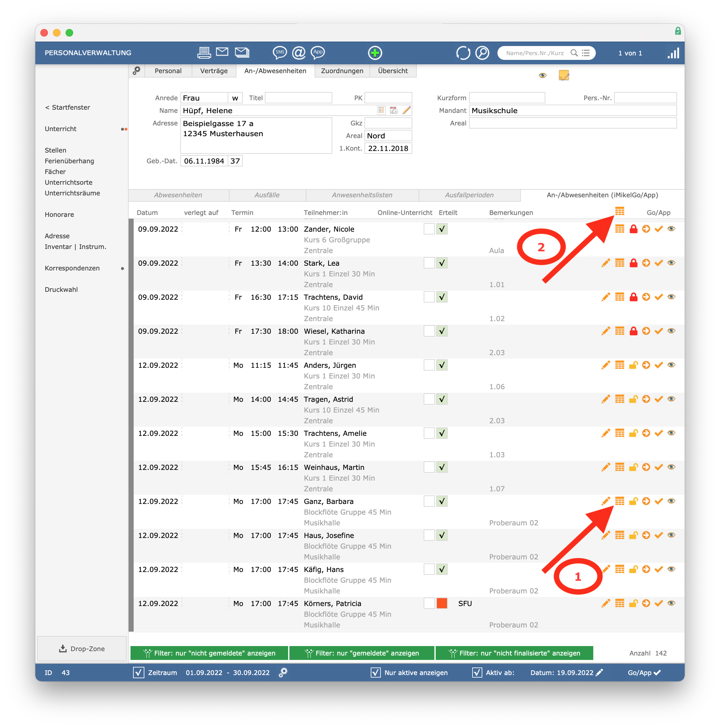Click the gear icon left of Personal tab
Screen dimensions: 720x728
point(136,71)
